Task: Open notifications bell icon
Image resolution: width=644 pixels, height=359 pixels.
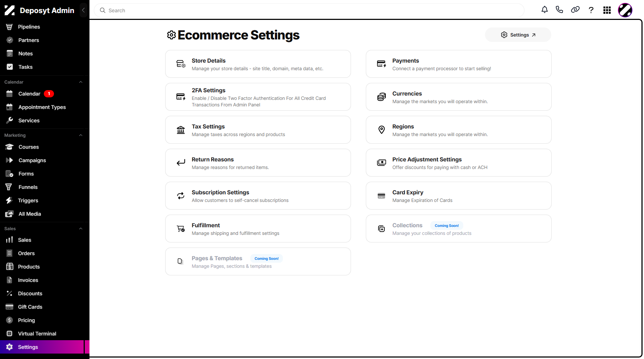Action: (x=544, y=10)
